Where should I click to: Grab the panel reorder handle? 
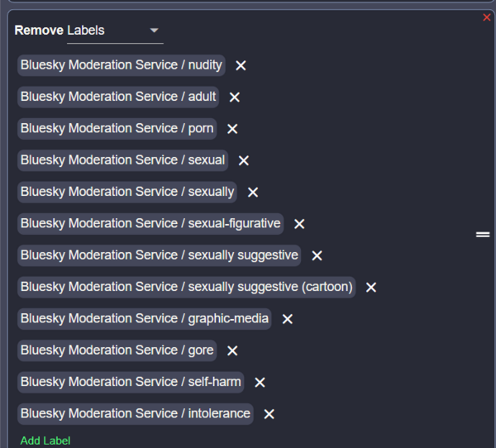click(483, 235)
